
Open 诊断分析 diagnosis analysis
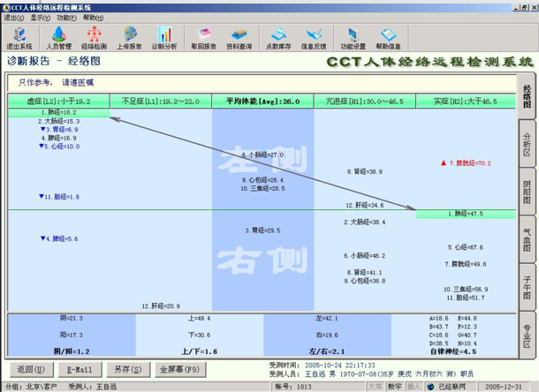163,37
